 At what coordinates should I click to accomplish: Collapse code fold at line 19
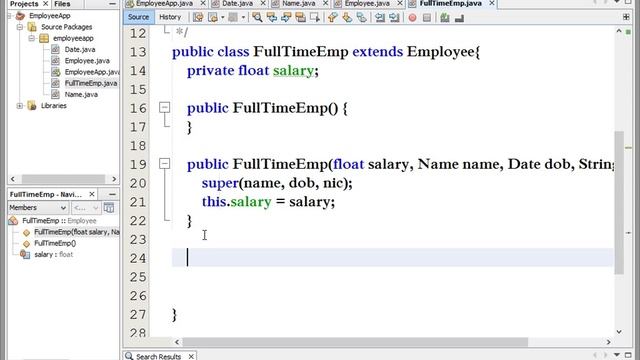[x=164, y=164]
